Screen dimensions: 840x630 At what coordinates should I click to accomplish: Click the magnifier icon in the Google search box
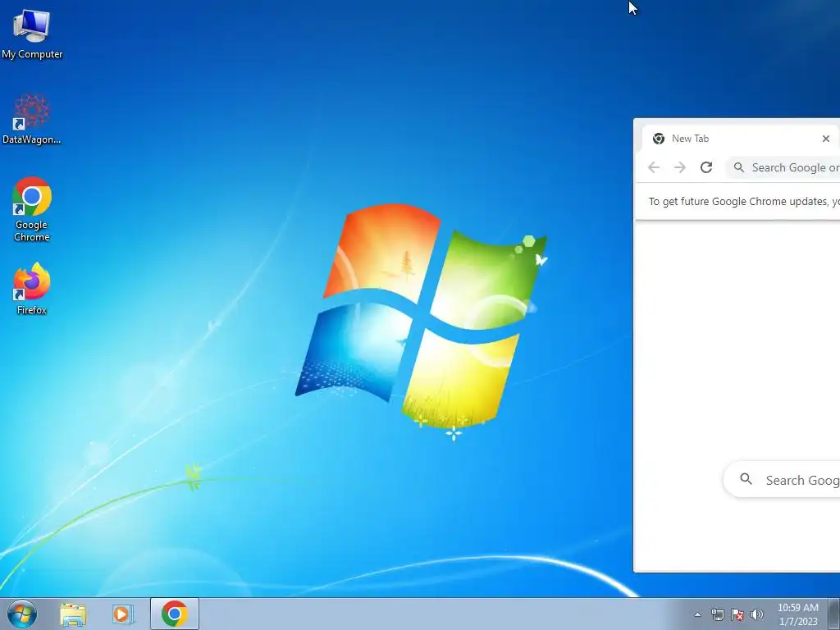(746, 479)
